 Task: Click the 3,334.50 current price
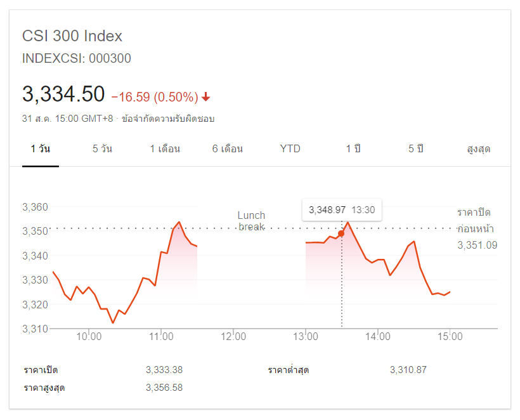coord(63,95)
